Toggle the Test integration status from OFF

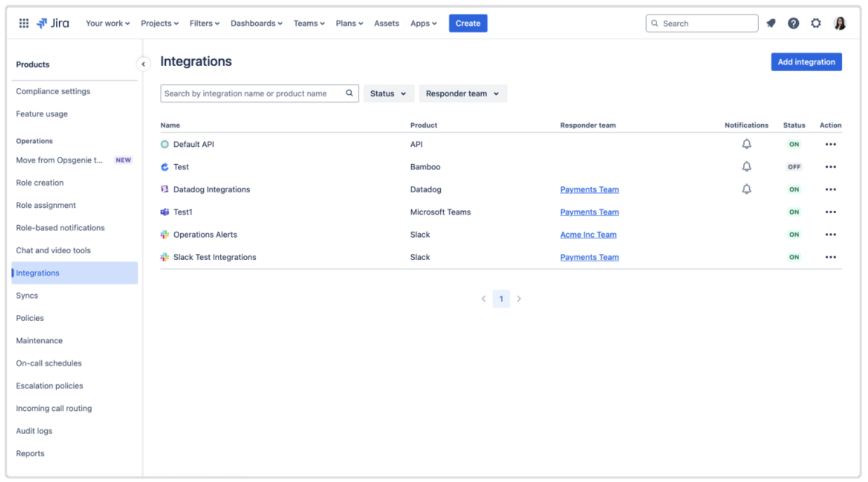pyautogui.click(x=794, y=167)
